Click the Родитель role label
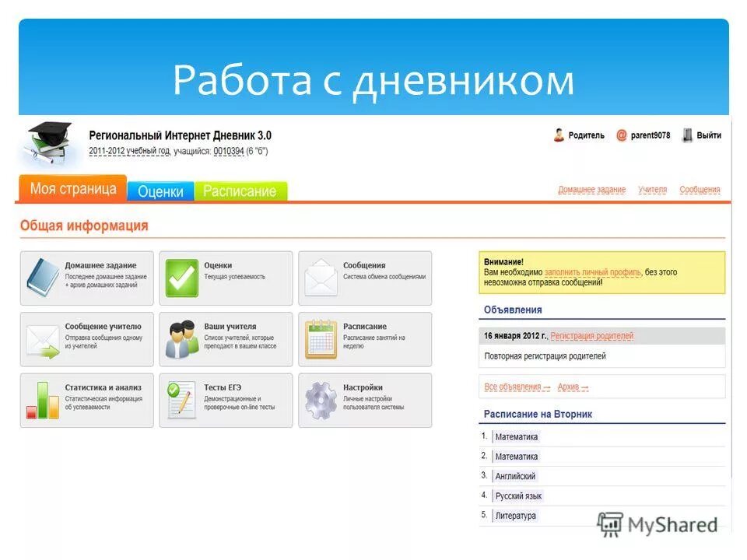The height and width of the screenshot is (560, 747). click(587, 135)
